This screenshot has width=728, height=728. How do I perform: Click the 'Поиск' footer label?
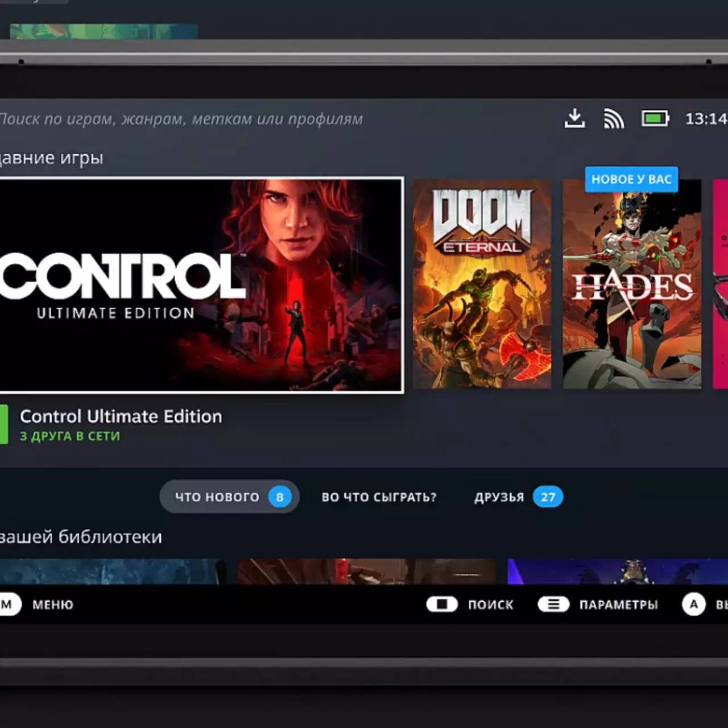pyautogui.click(x=490, y=605)
